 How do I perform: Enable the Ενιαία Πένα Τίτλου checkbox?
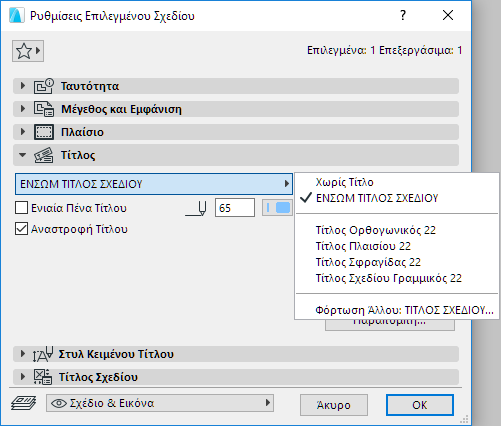click(x=21, y=208)
